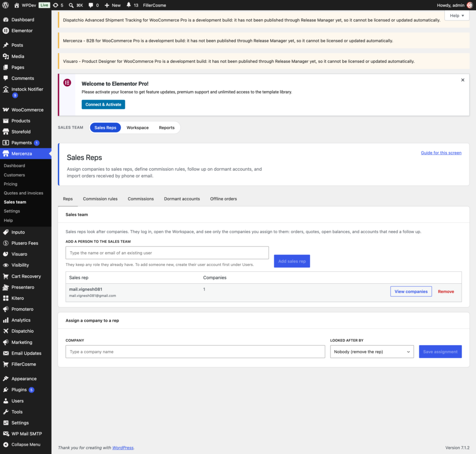
Task: Click the Storefold shop icon
Action: click(6, 132)
